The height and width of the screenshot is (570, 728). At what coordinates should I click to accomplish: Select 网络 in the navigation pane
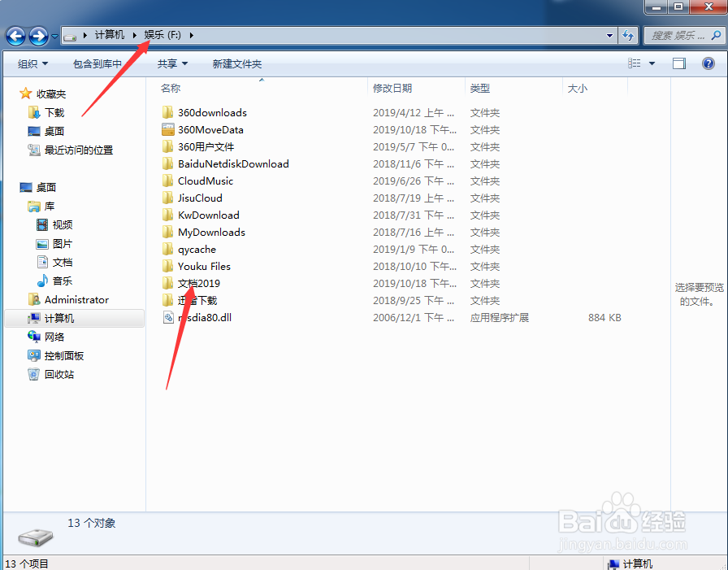coord(54,337)
